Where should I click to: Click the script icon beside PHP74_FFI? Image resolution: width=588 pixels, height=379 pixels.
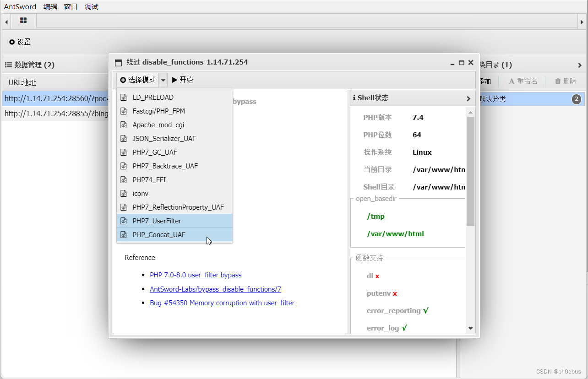tap(123, 179)
